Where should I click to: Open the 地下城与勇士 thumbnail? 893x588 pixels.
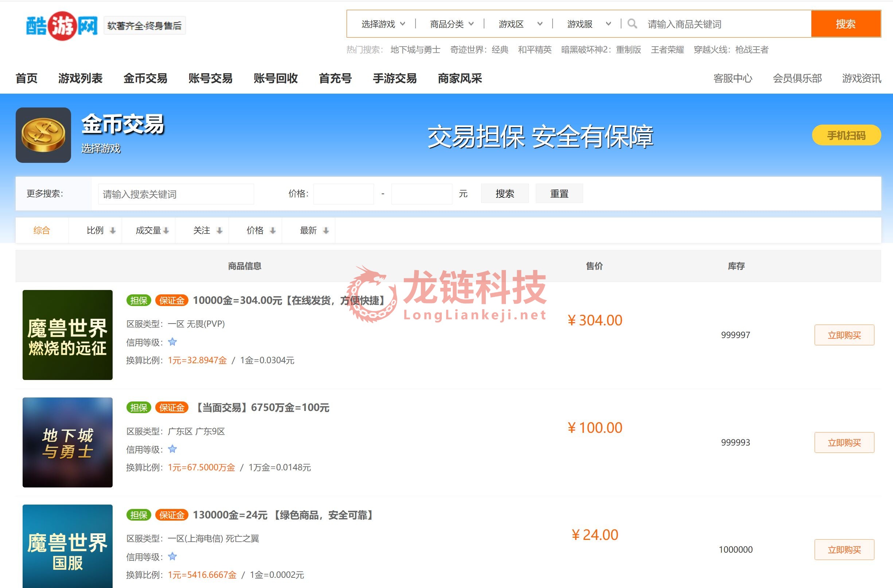(67, 443)
